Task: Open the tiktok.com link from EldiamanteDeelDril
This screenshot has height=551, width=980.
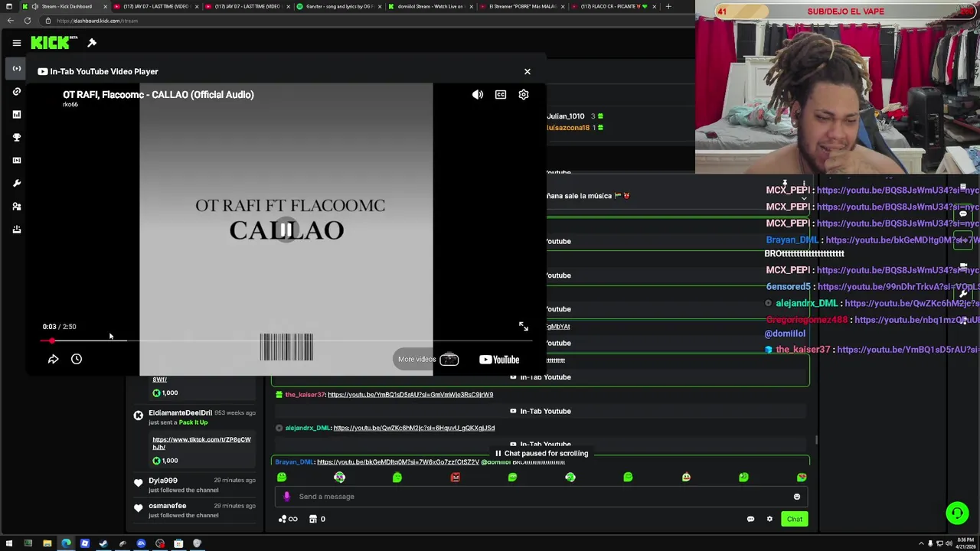Action: click(201, 443)
